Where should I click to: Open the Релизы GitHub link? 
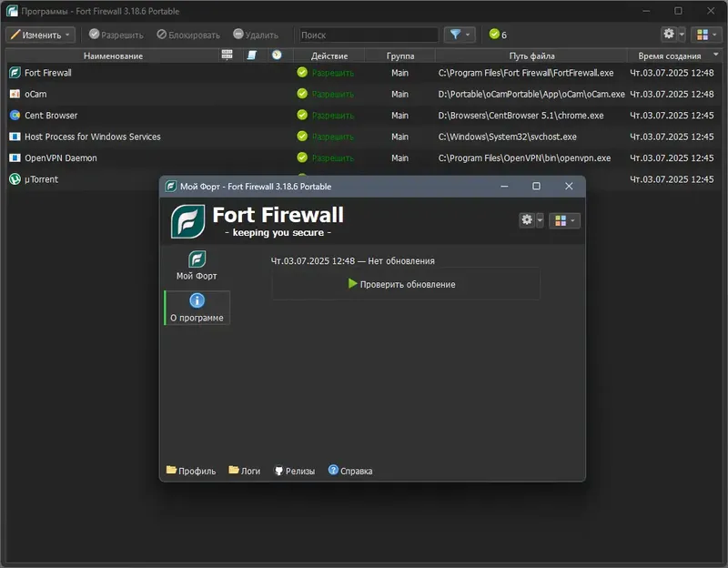click(294, 471)
